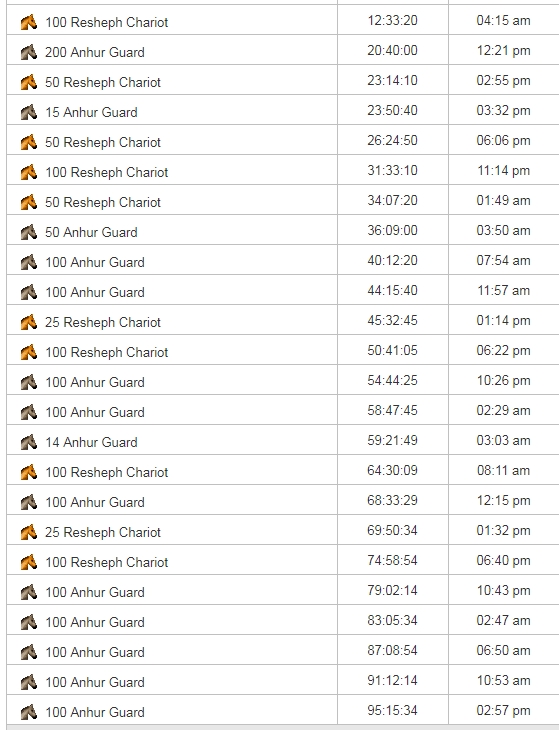This screenshot has height=730, width=559.
Task: Select the horse icon next to 15 Anhur Guard
Action: tap(29, 112)
